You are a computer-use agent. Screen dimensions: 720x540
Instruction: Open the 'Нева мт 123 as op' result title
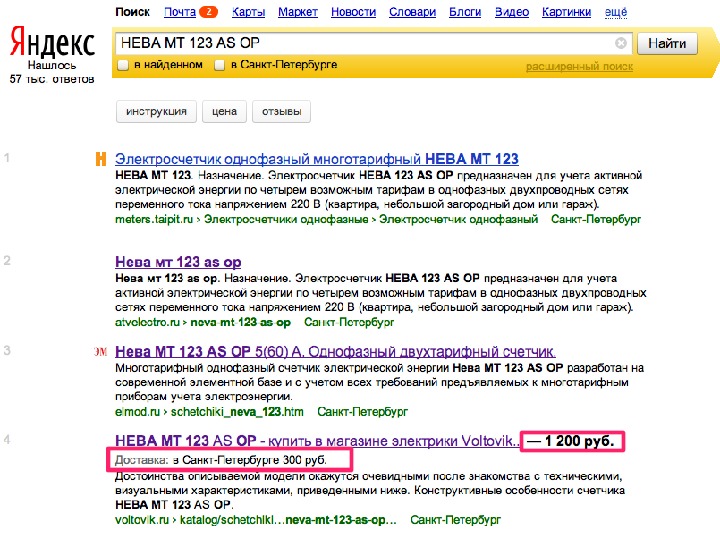tap(178, 262)
